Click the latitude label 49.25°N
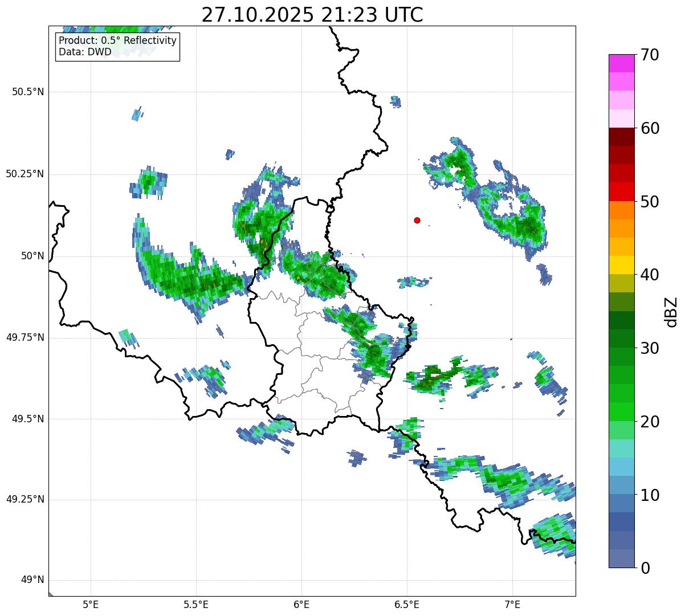 click(x=25, y=499)
